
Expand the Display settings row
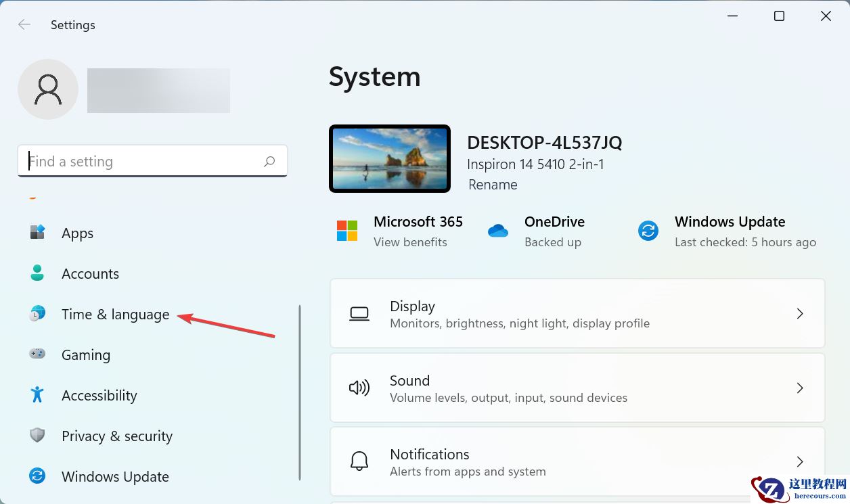(x=800, y=313)
